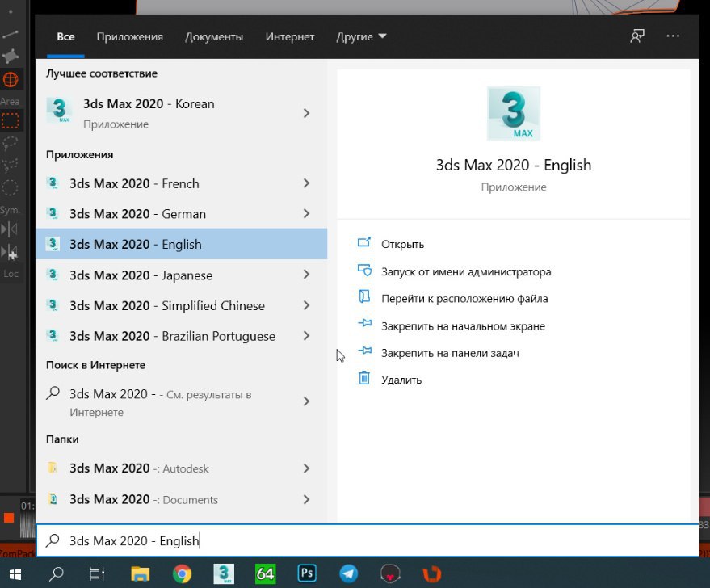Switch to the Все tab
Screen dimensions: 710x588
[65, 36]
